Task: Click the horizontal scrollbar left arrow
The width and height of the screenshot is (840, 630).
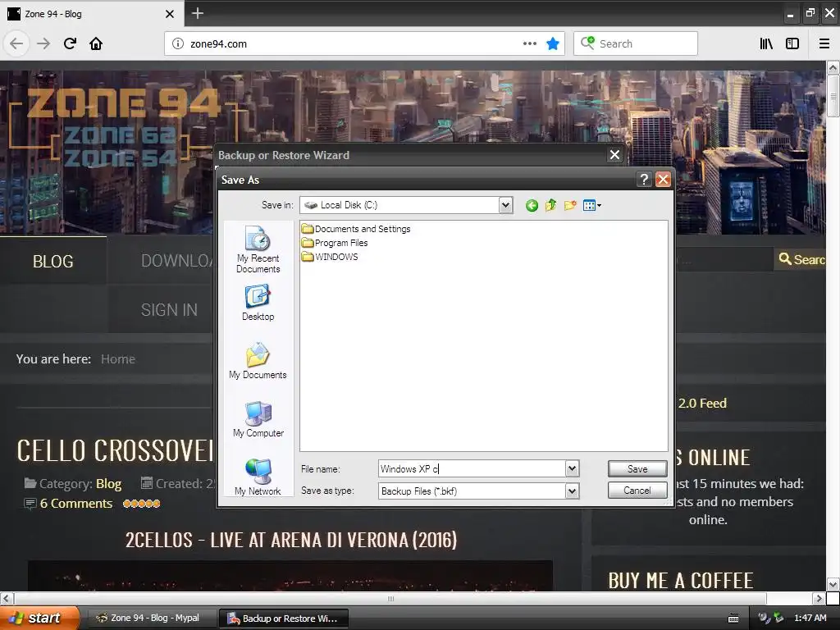Action: click(7, 598)
